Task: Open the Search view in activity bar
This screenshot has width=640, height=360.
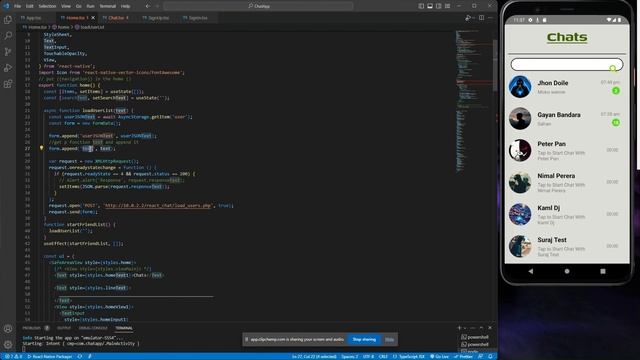Action: click(x=8, y=36)
